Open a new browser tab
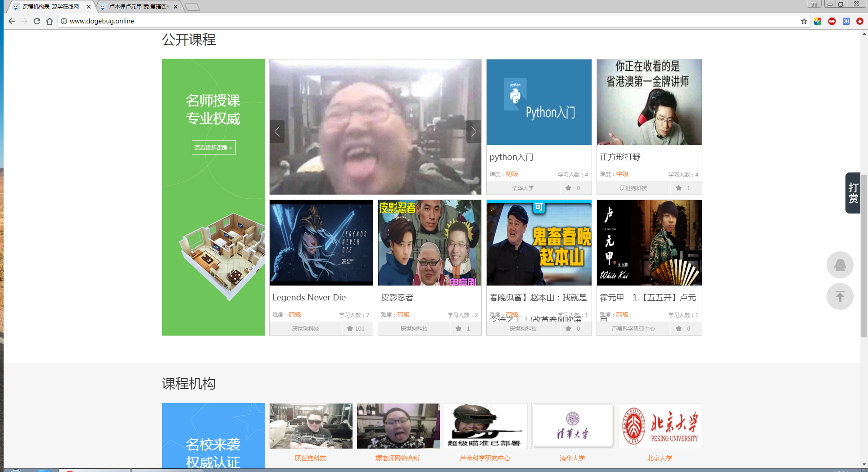The width and height of the screenshot is (868, 472). pyautogui.click(x=192, y=7)
